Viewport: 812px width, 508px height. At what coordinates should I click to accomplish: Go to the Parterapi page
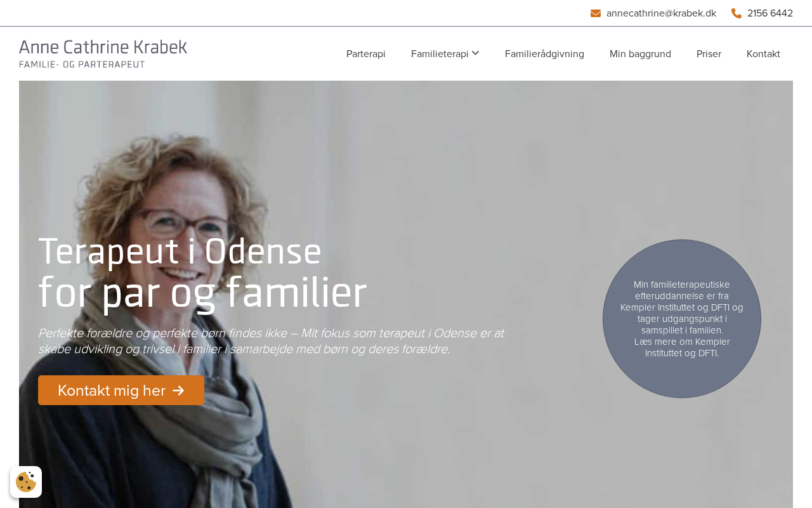pyautogui.click(x=366, y=54)
